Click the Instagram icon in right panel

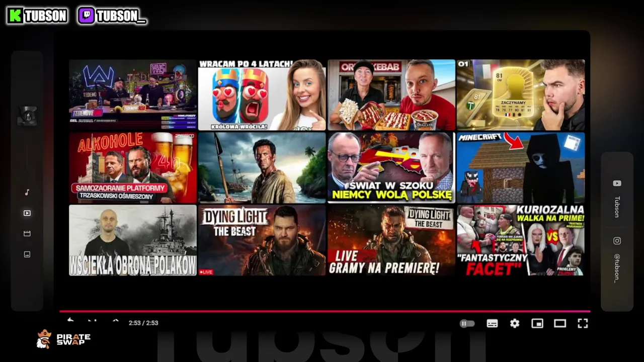pos(617,241)
